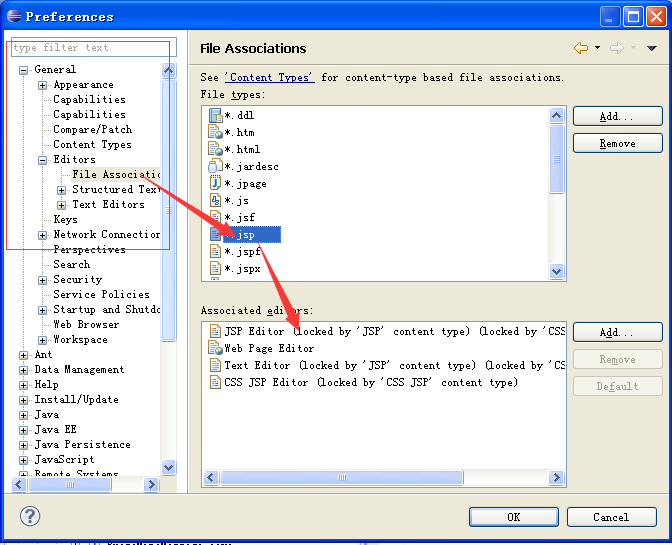Collapse the General tree node
Viewport: 672px width, 545px height.
24,70
